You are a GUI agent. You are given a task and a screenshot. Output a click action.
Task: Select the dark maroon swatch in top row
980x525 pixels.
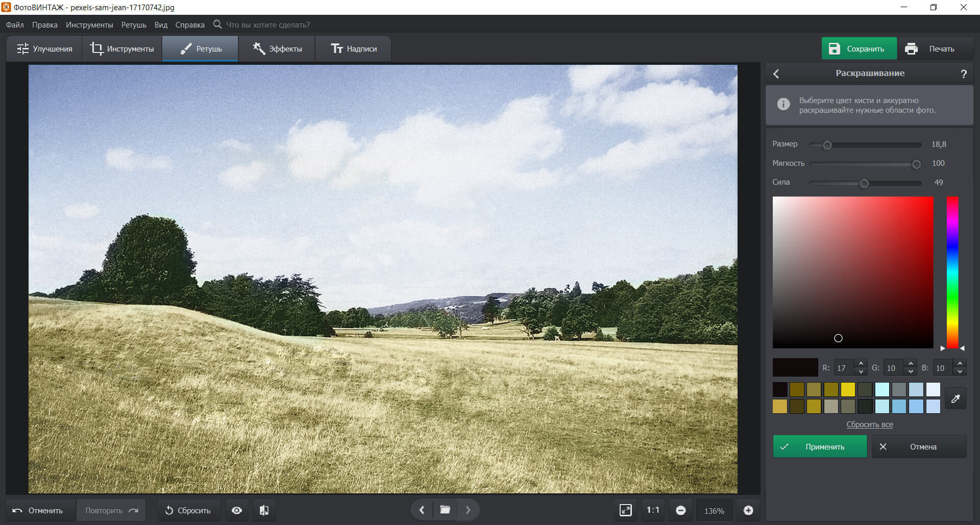780,389
